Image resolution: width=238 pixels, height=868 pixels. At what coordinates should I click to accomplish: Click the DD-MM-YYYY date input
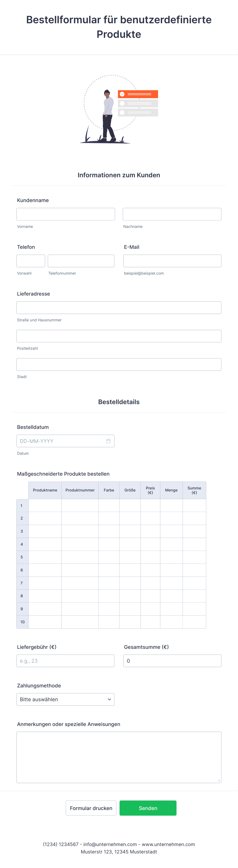click(61, 441)
